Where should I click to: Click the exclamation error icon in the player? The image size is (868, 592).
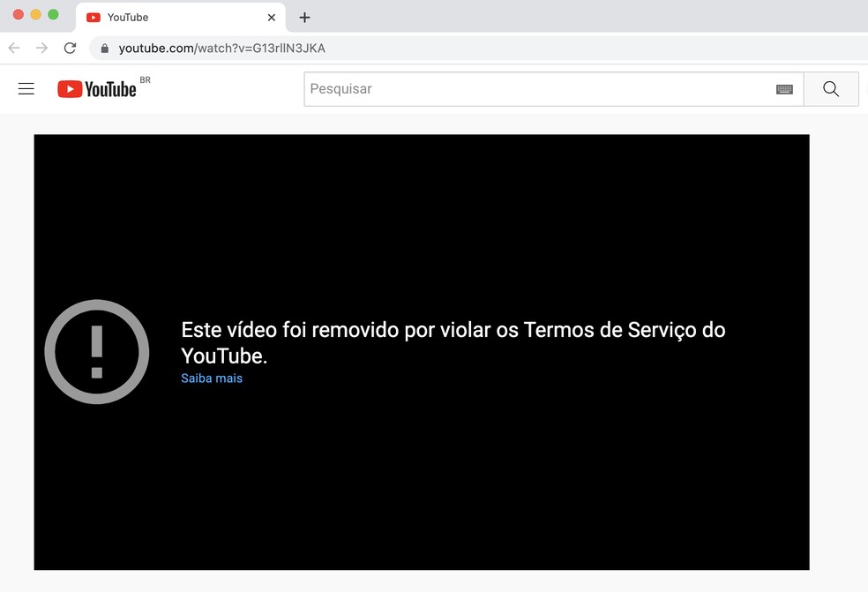click(96, 351)
